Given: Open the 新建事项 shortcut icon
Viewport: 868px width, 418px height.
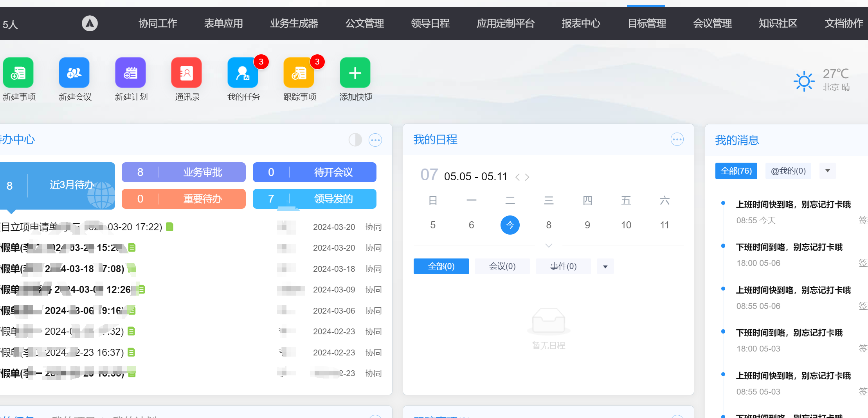Looking at the screenshot, I should coord(18,73).
